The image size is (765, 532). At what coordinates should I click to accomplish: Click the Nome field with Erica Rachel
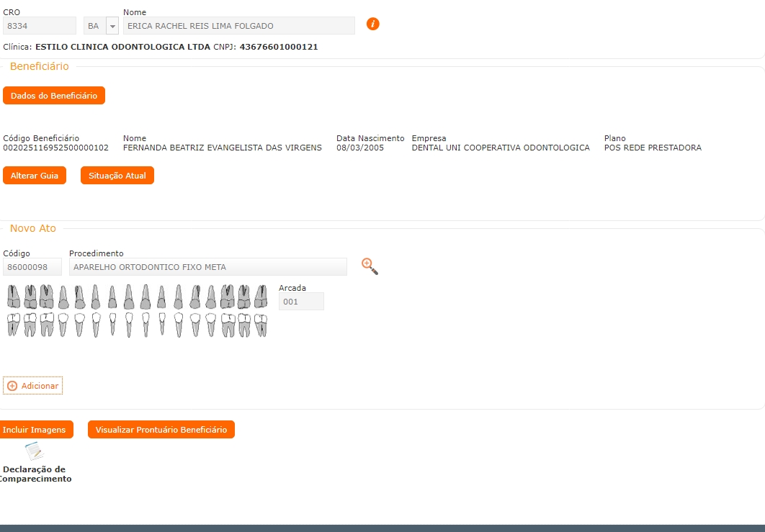(x=239, y=26)
